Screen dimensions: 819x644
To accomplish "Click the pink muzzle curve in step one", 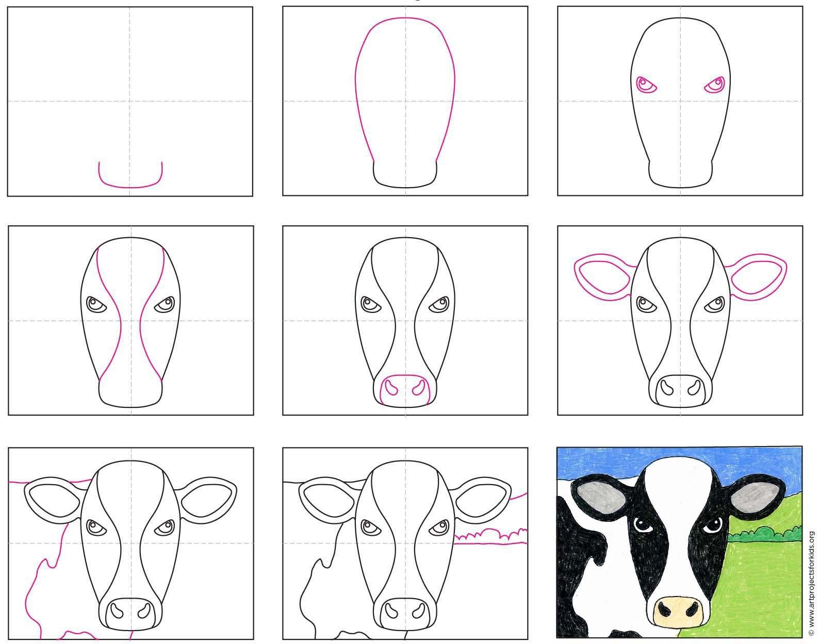I will [130, 175].
